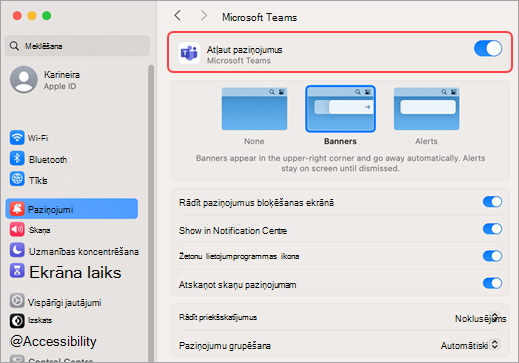
Task: Select the Alerts style thumbnail
Action: (426, 109)
